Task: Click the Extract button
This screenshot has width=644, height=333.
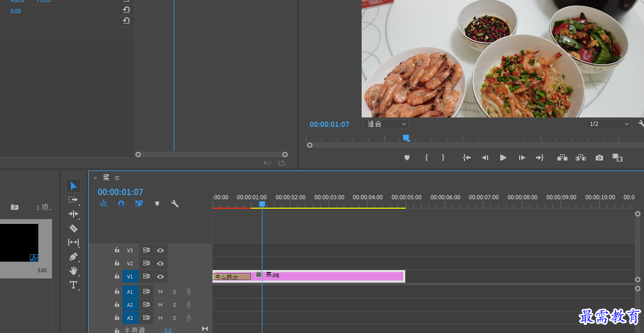Action: click(580, 157)
